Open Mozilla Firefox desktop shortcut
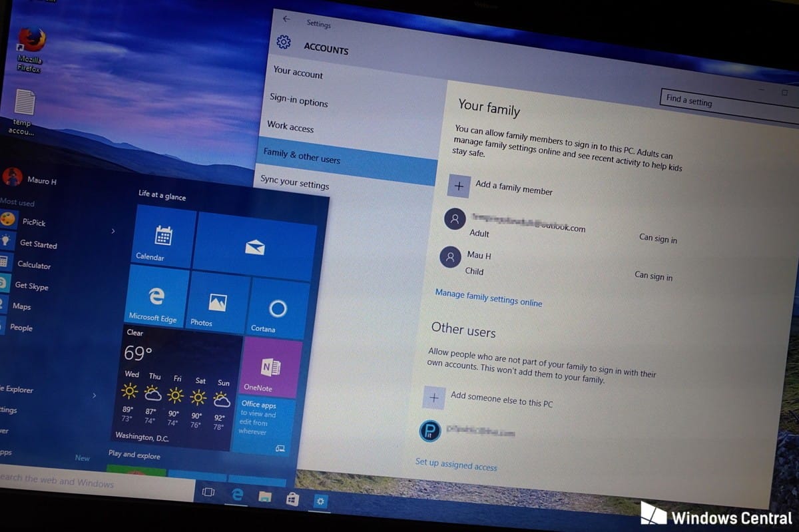Viewport: 799px width, 532px height. coord(30,50)
